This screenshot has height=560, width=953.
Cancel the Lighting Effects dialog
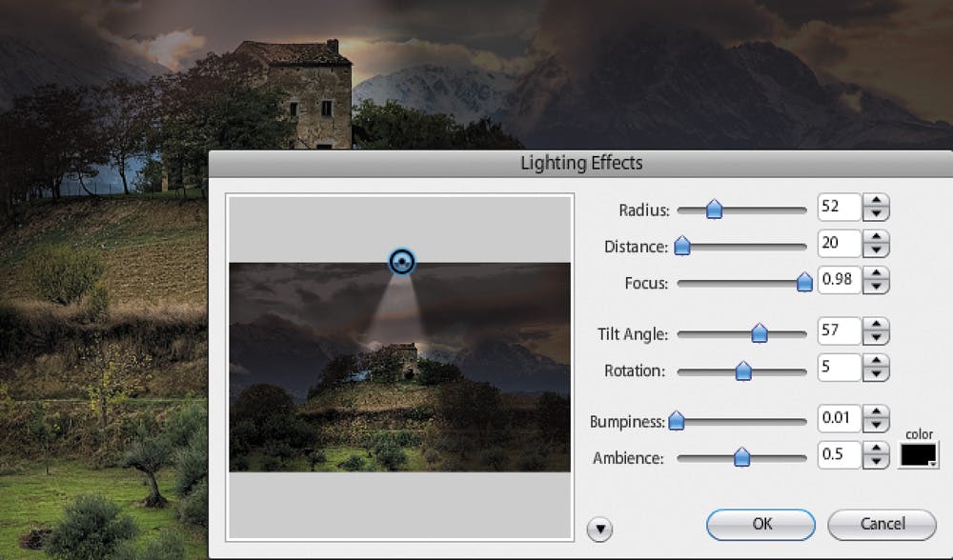tap(882, 524)
